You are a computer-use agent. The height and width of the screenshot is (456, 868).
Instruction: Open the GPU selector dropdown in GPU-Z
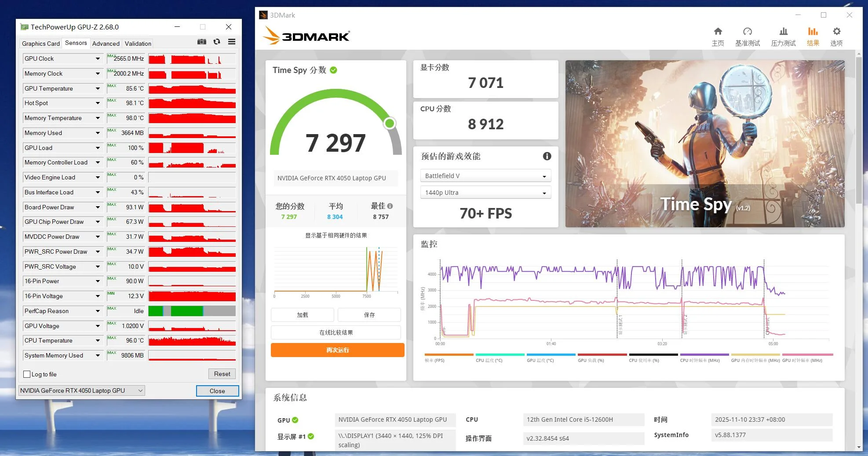coord(82,390)
